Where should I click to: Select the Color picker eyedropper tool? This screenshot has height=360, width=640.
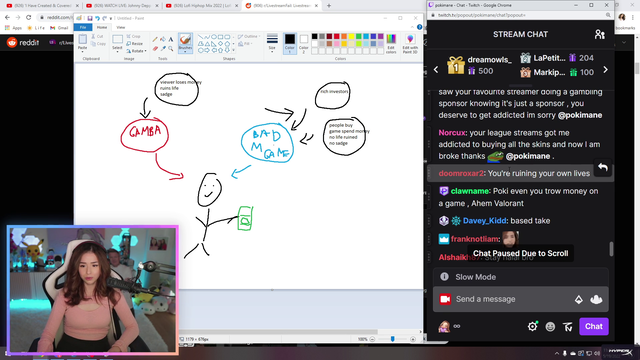pos(163,49)
